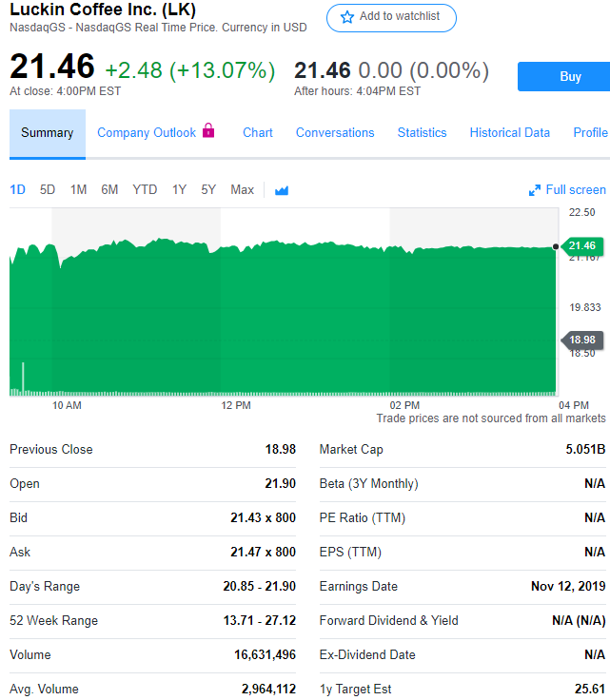This screenshot has width=610, height=700.
Task: Click the Volume value 16,631,496
Action: tap(266, 654)
